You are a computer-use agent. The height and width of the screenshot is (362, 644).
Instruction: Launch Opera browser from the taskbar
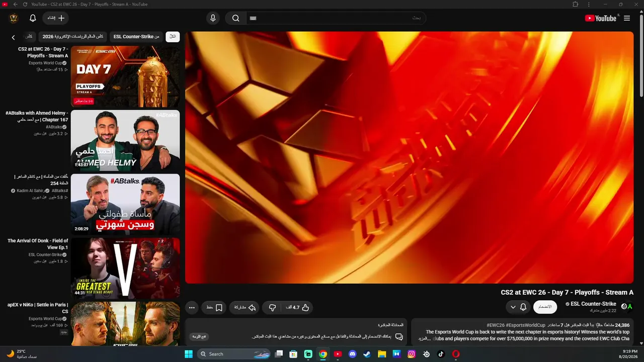456,354
